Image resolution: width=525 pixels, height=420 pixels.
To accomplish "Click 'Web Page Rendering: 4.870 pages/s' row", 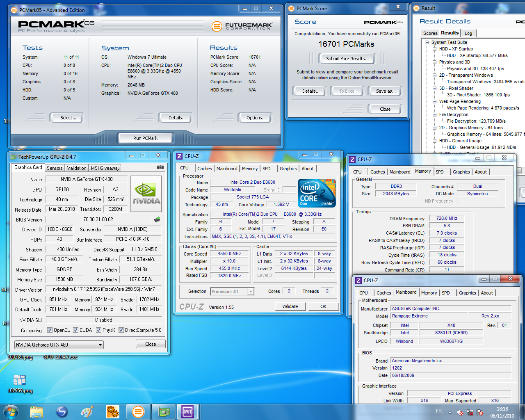I will click(x=483, y=108).
